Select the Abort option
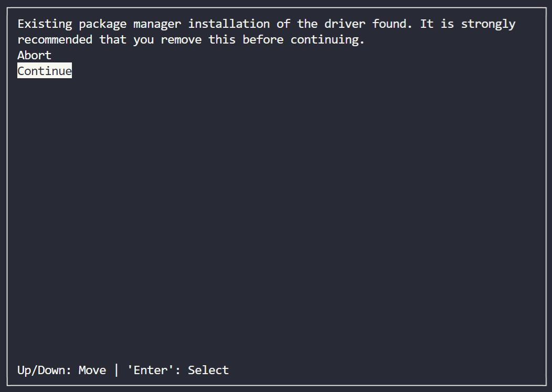This screenshot has height=392, width=552. (34, 55)
